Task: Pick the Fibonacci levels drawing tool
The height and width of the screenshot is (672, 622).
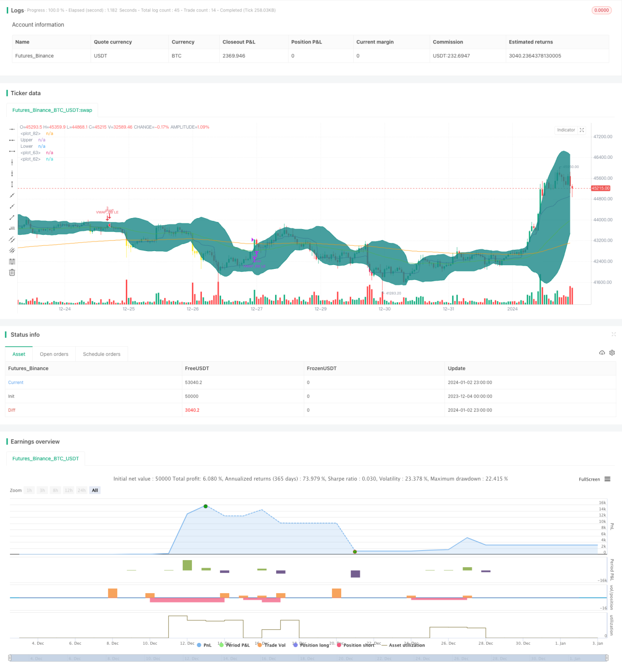Action: (x=12, y=261)
